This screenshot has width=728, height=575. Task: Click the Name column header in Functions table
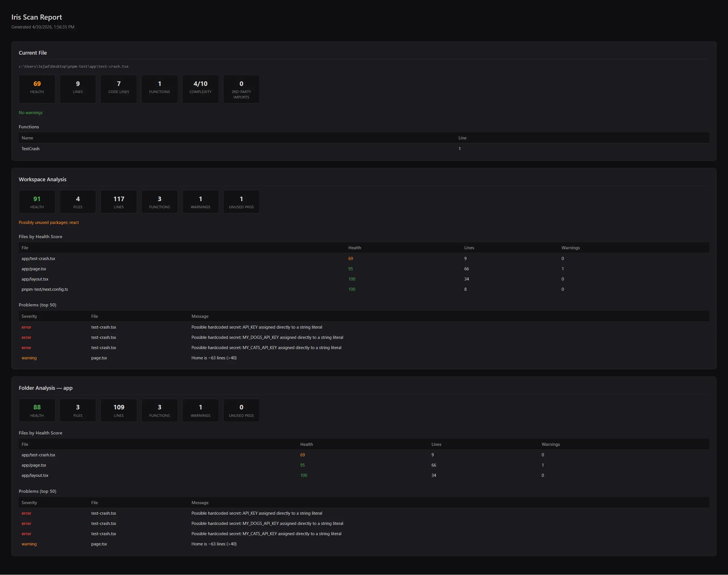[27, 138]
